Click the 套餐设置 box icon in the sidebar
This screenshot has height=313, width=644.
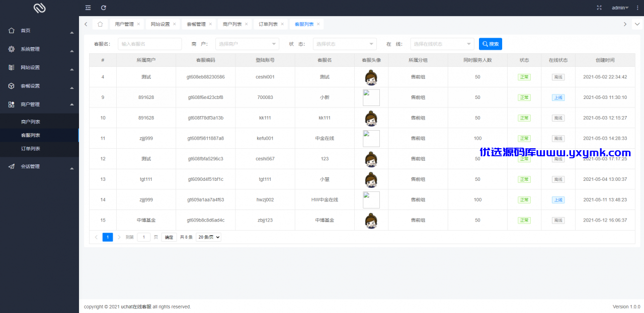(11, 86)
